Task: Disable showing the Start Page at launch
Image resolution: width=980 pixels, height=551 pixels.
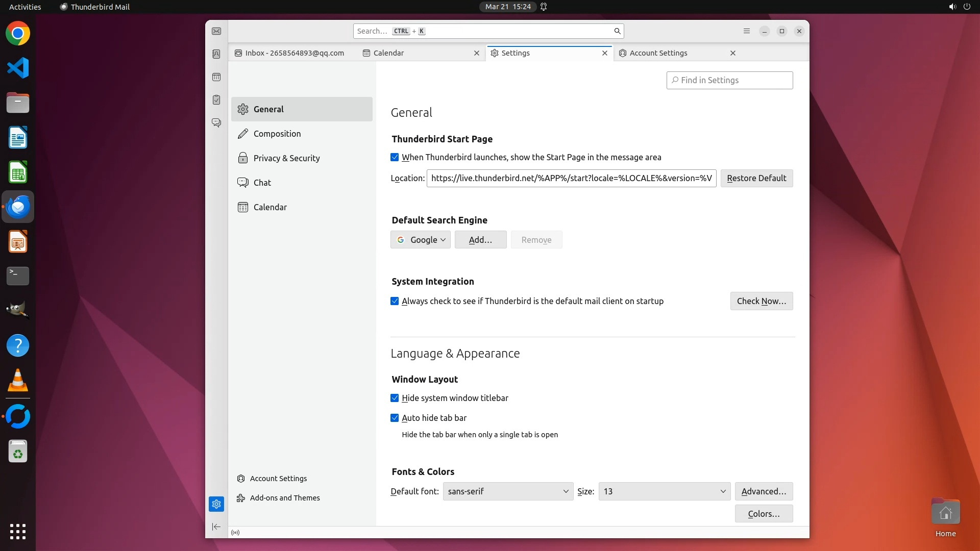Action: 395,157
